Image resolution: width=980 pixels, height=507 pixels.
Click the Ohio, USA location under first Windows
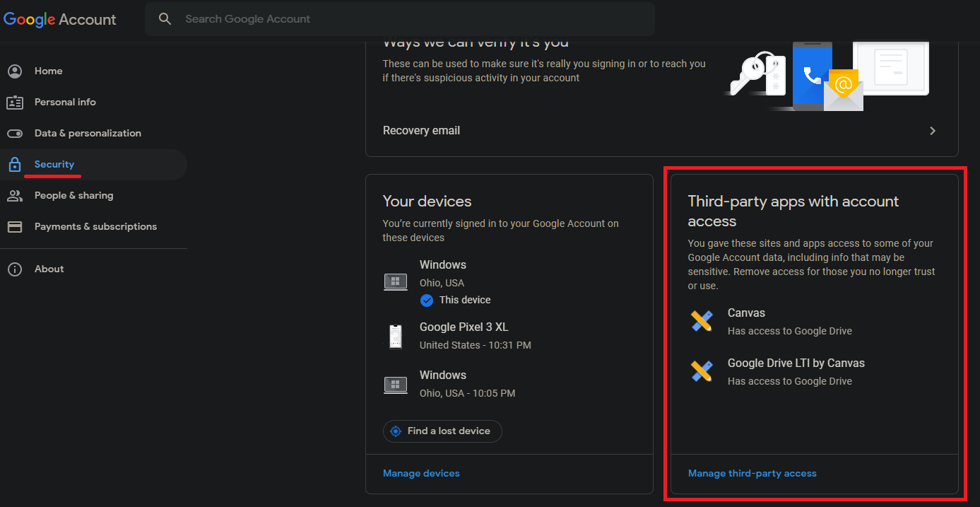pyautogui.click(x=442, y=283)
